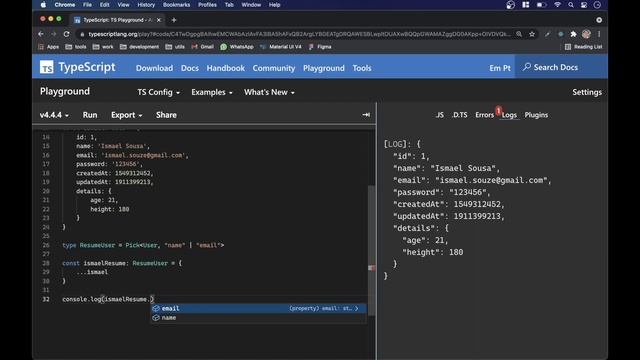Click the browser back arrow
Image resolution: width=640 pixels, height=360 pixels.
click(41, 34)
